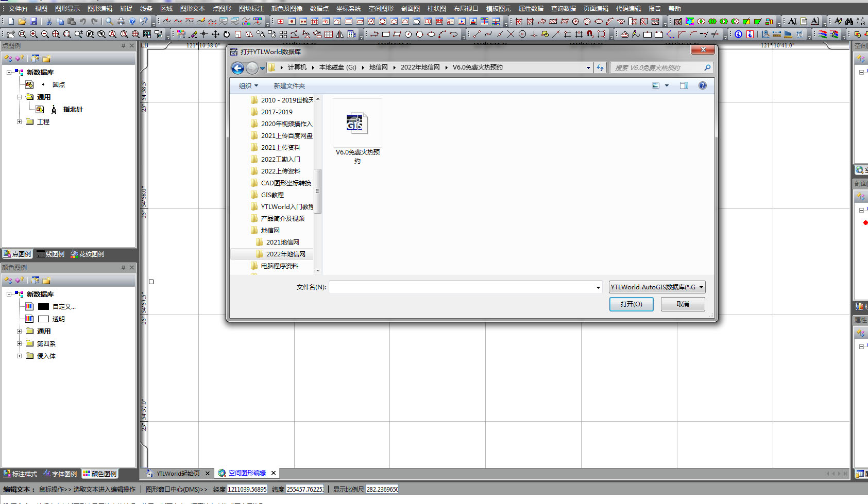Switch to the 线图例 tab
Image resolution: width=868 pixels, height=504 pixels.
tap(50, 254)
